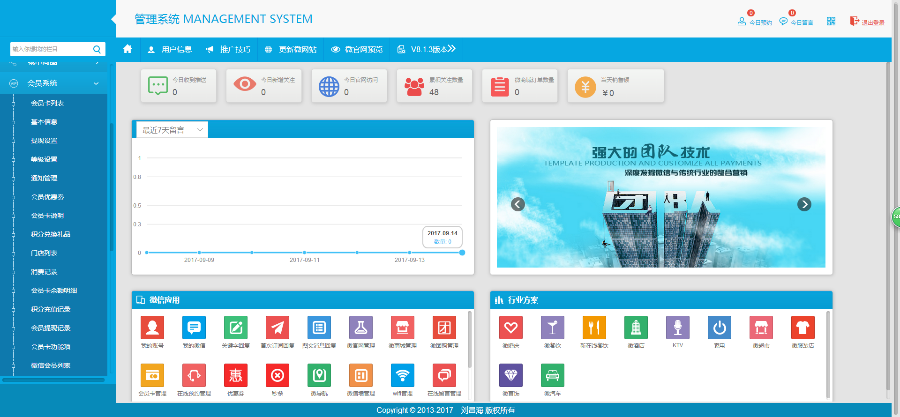Click the yen sales amount card
900x417 pixels.
(x=616, y=86)
